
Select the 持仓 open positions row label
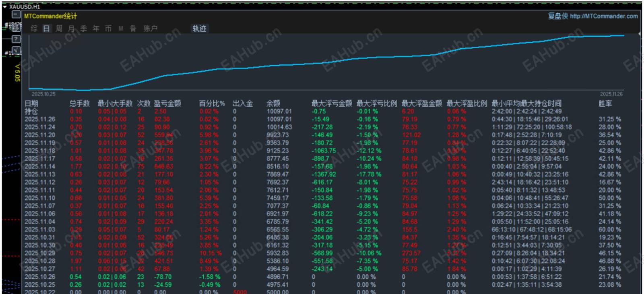[31, 111]
